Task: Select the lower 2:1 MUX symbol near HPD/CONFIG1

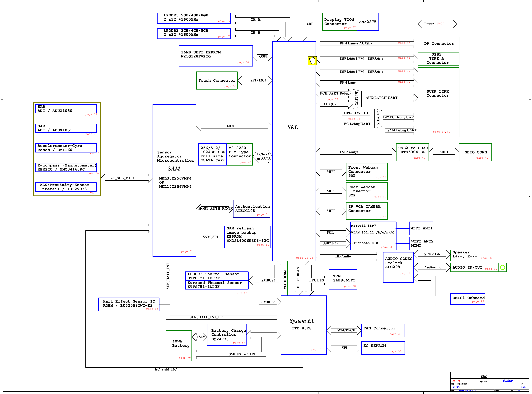Action: 378,118
